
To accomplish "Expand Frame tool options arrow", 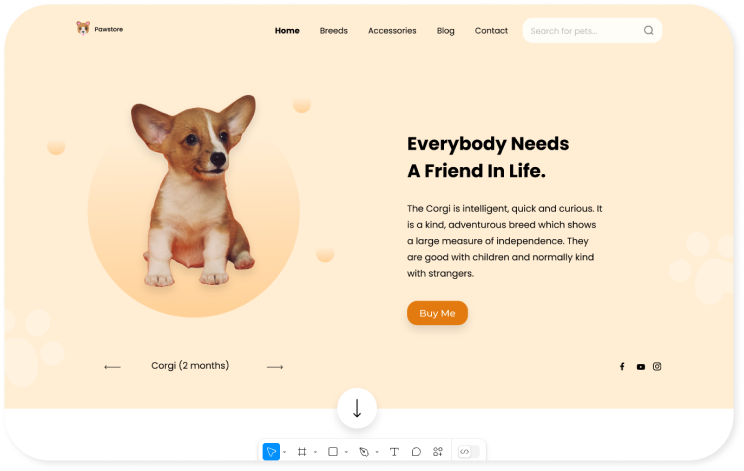I will pyautogui.click(x=316, y=452).
